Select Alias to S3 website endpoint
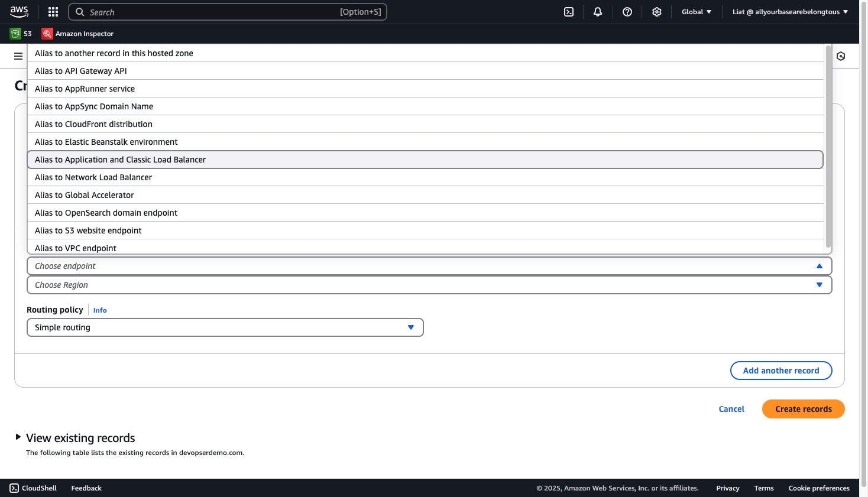868x497 pixels. [425, 230]
